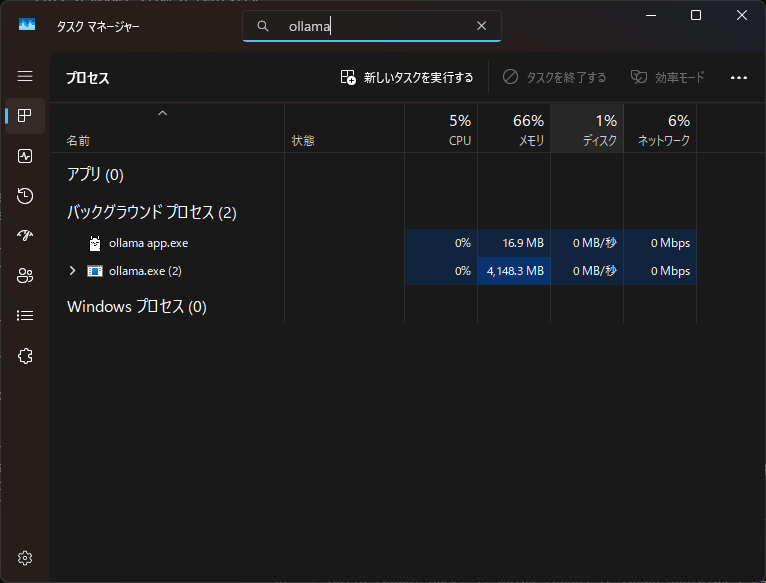The image size is (766, 583).
Task: Sort by the メモリ column header
Action: tap(514, 129)
